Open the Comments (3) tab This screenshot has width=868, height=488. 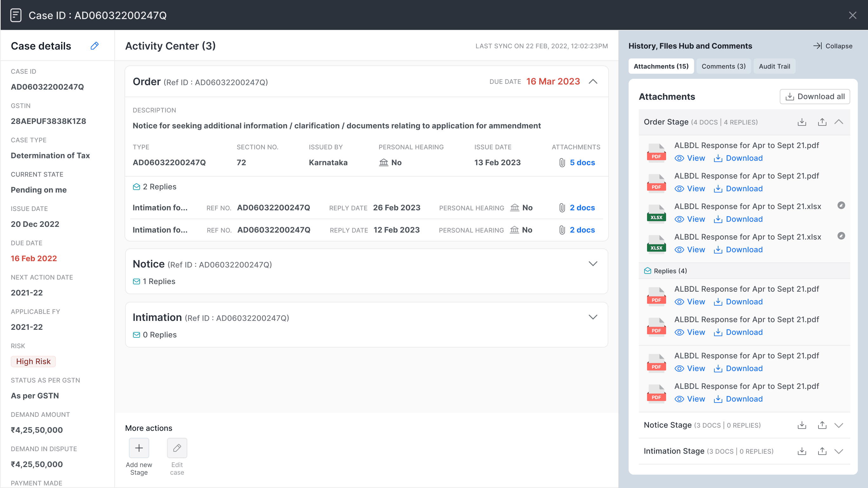point(724,66)
